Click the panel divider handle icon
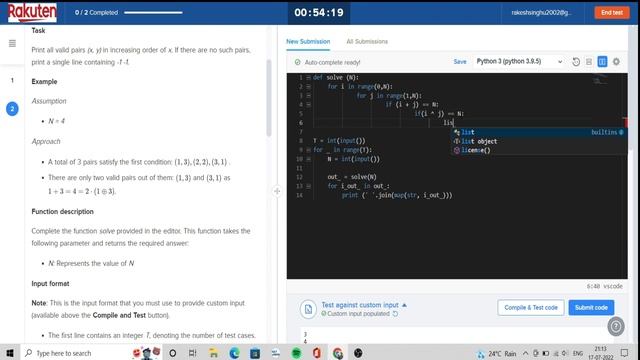Viewport: 640px width, 360px height. (277, 191)
